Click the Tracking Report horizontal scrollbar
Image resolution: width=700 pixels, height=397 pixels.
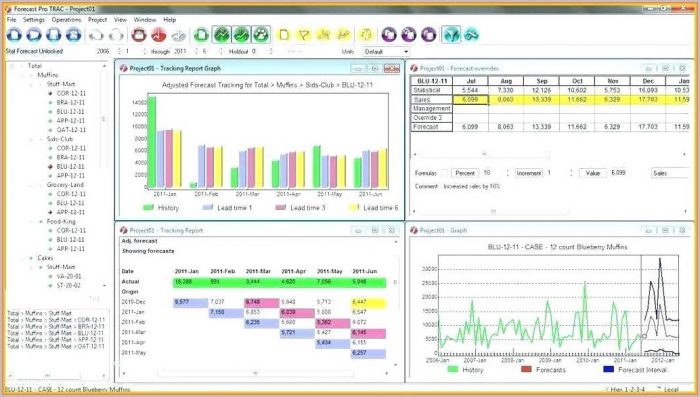[x=255, y=373]
